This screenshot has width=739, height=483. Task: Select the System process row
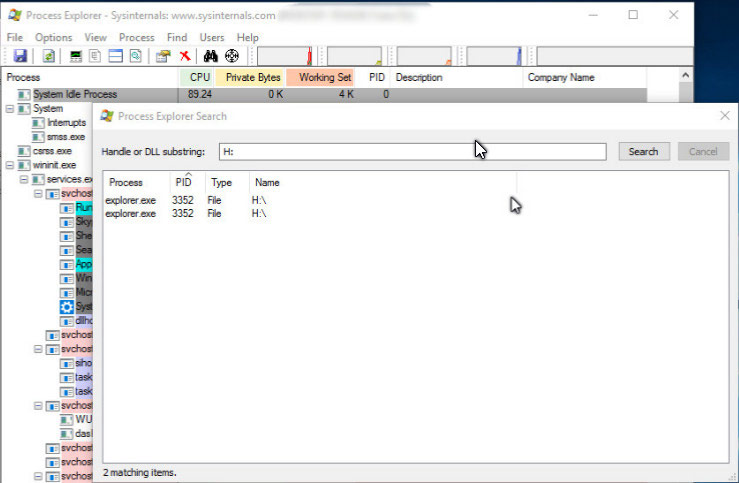point(48,109)
